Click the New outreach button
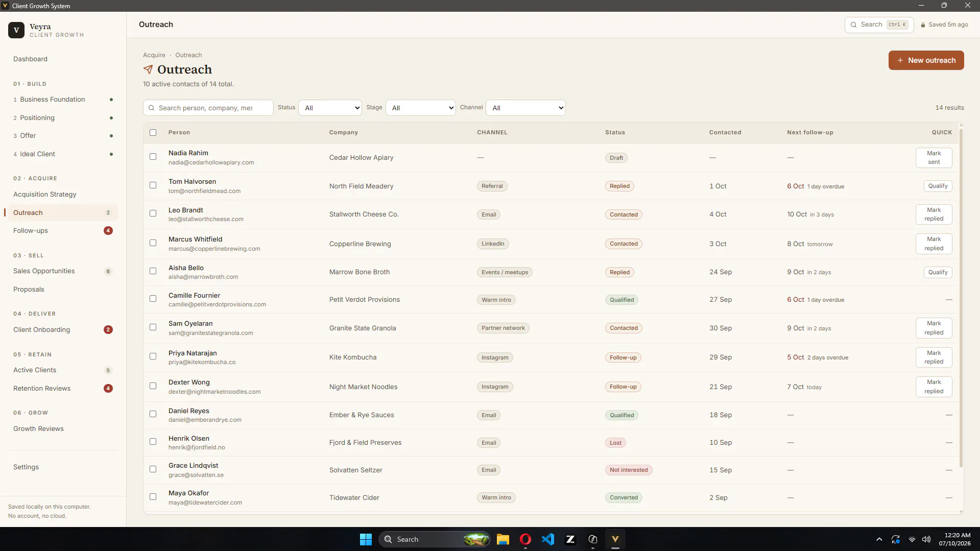 (926, 60)
